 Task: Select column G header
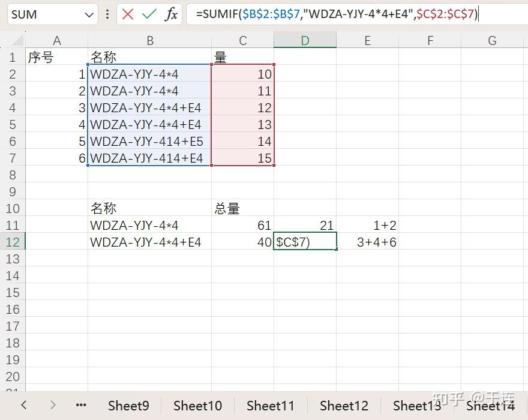(492, 40)
